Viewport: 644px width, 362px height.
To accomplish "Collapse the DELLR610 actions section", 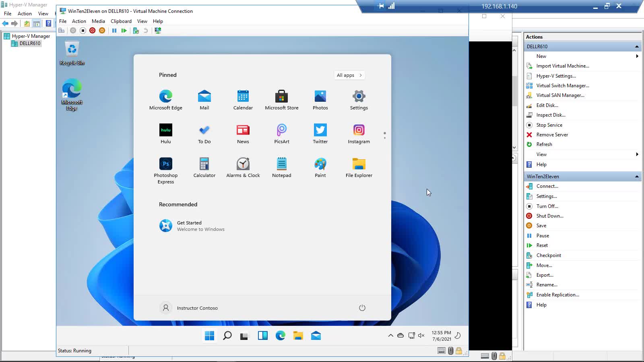I will (637, 47).
